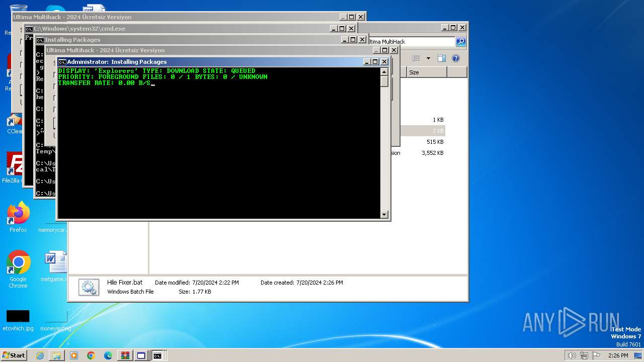
Task: Open Windows Media Player from the taskbar
Action: (x=74, y=355)
